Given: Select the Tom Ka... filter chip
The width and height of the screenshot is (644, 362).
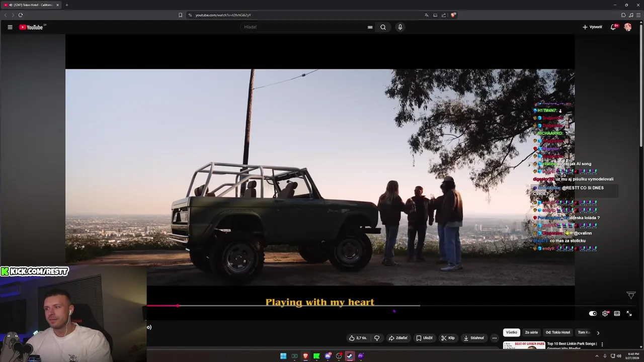Looking at the screenshot, I should coord(584,332).
